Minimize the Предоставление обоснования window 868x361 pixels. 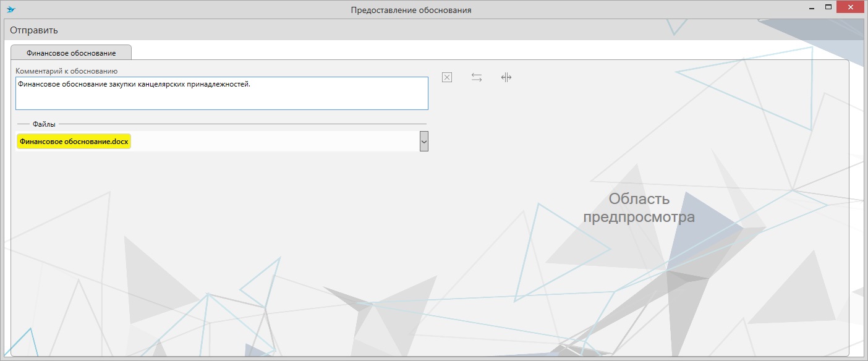[811, 8]
